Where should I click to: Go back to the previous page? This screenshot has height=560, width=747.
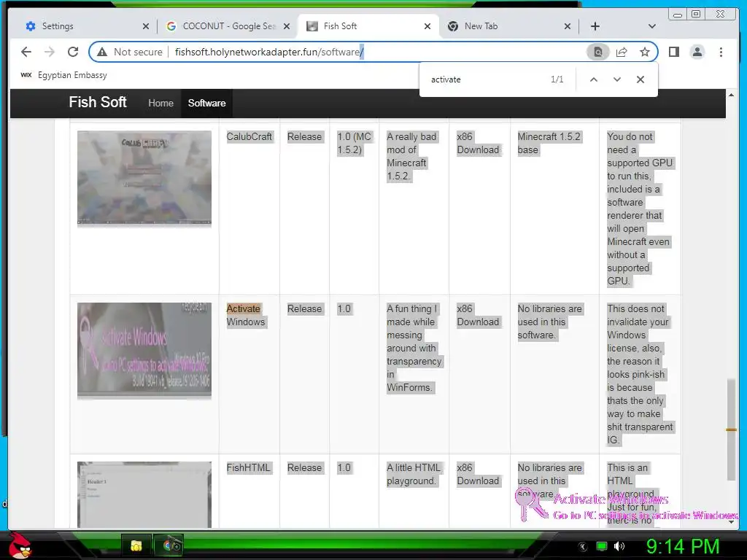coord(26,52)
